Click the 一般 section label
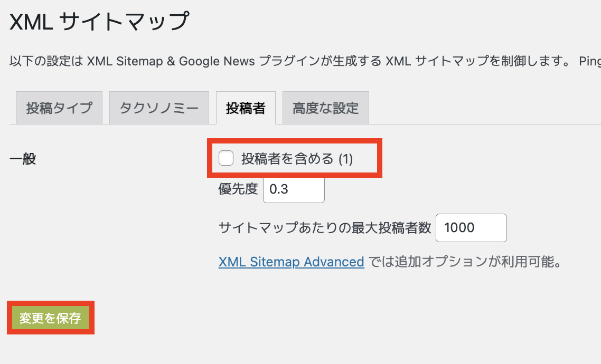 tap(23, 158)
